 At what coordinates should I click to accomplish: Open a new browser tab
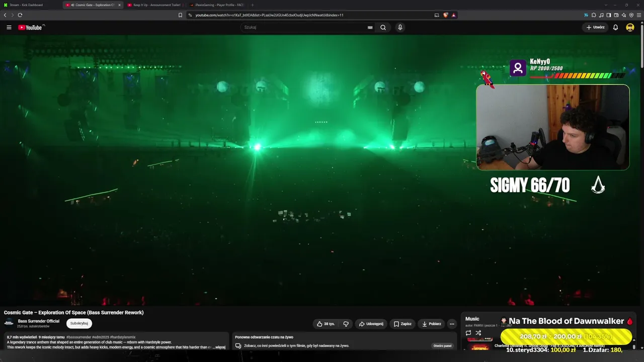[253, 5]
